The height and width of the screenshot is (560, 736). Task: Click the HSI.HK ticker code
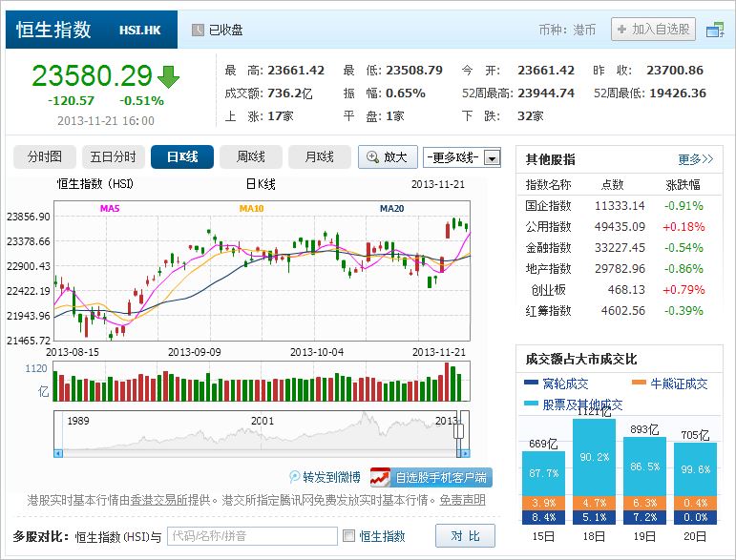pos(140,30)
